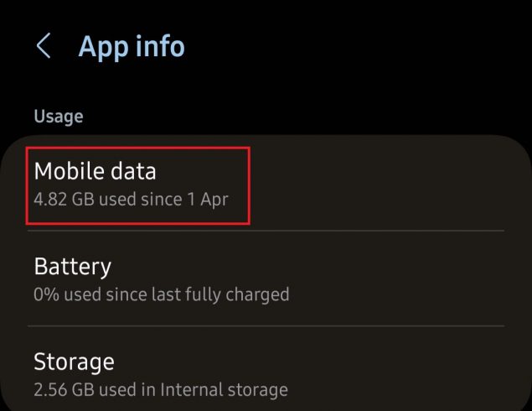Image resolution: width=532 pixels, height=411 pixels.
Task: Select the Usage section header
Action: [x=58, y=117]
